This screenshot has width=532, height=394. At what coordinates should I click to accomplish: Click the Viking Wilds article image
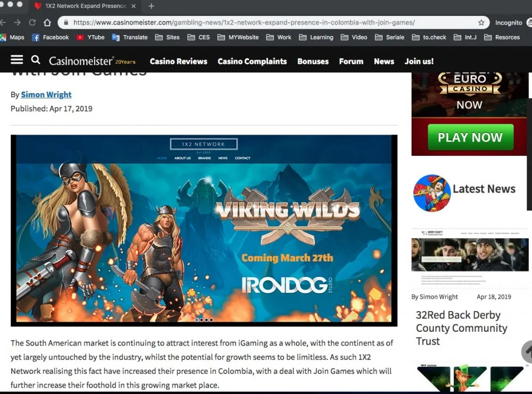(204, 231)
